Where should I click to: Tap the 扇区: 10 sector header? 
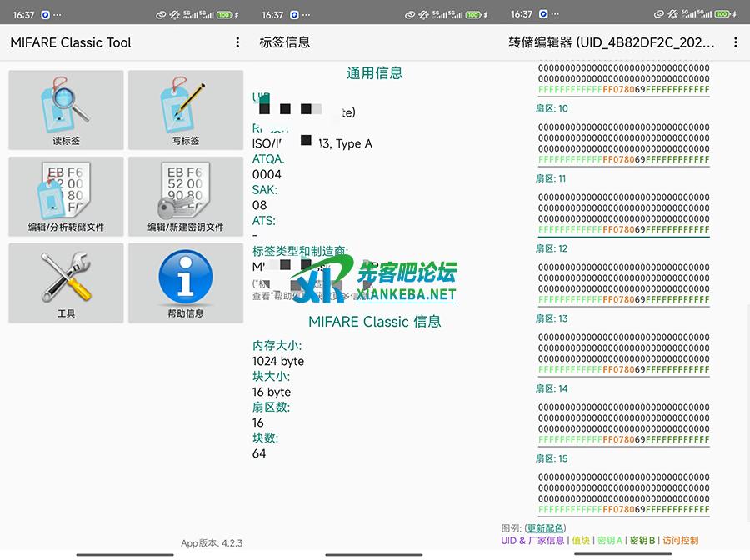coord(552,108)
